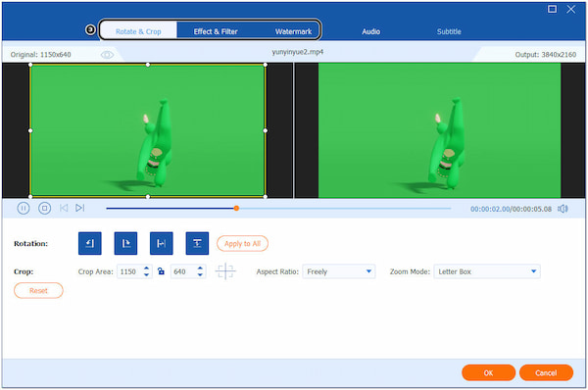Flip video horizontally
The height and width of the screenshot is (390, 588).
(x=162, y=243)
